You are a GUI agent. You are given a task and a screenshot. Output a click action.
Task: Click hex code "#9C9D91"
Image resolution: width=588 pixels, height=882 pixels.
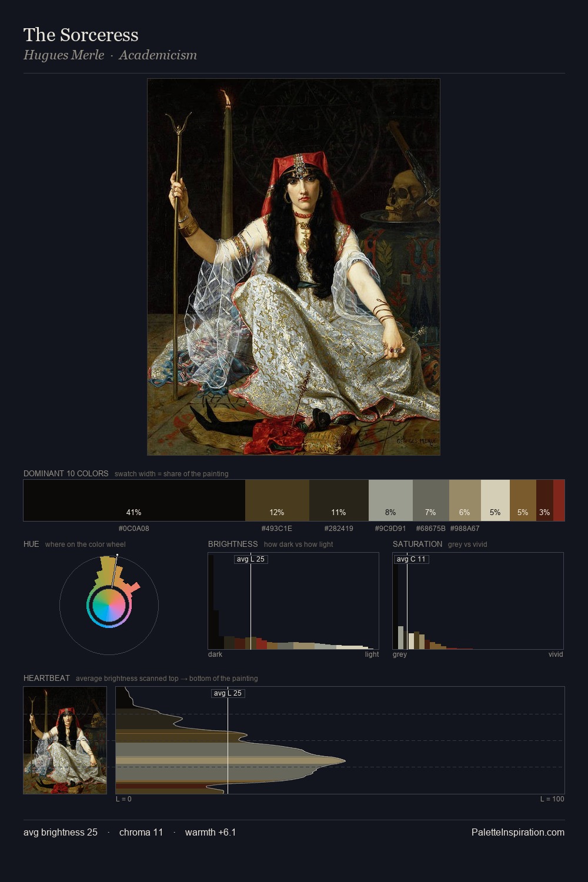tap(390, 528)
